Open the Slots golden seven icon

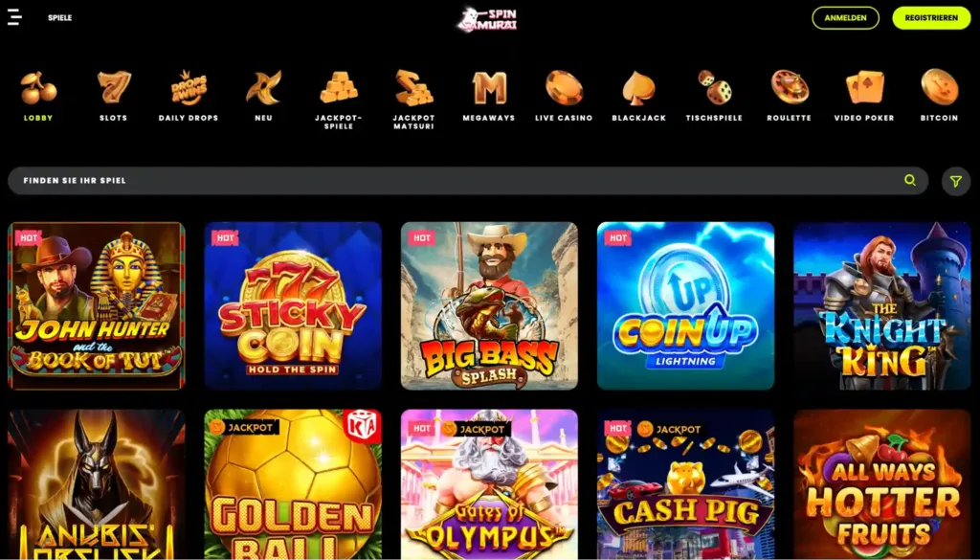pos(114,87)
